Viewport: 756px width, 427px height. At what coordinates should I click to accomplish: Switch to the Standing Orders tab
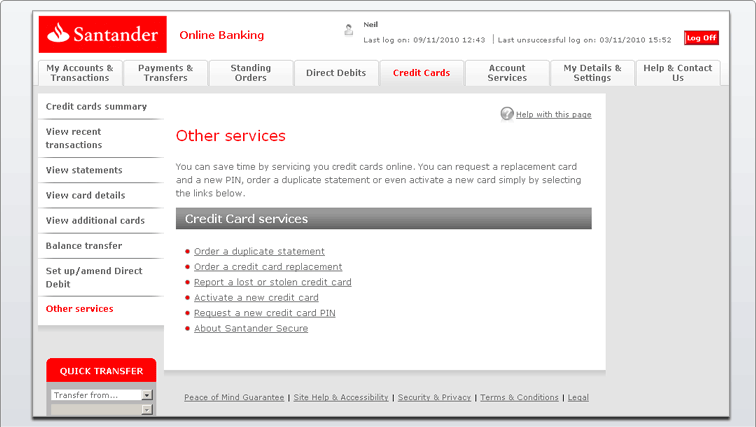point(251,73)
